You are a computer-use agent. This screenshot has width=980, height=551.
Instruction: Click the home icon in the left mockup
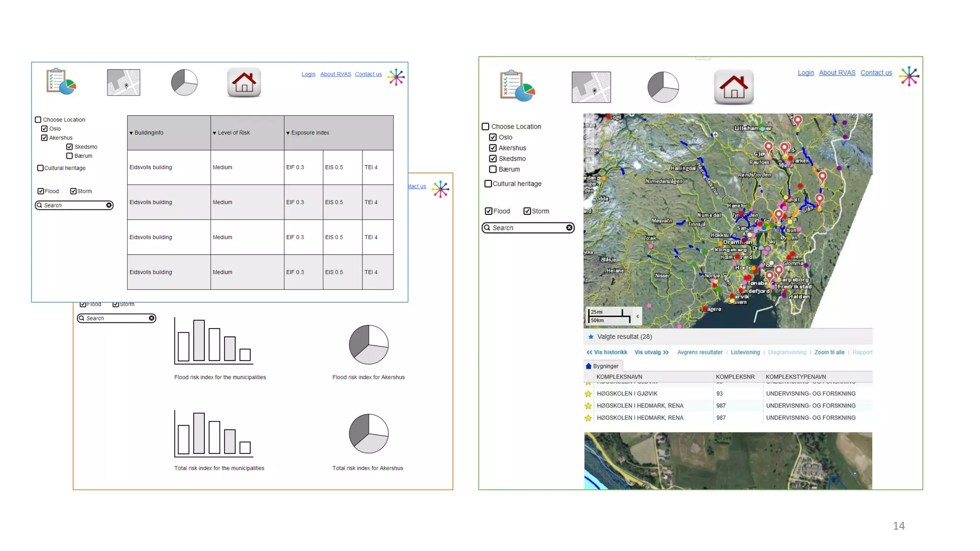[244, 82]
